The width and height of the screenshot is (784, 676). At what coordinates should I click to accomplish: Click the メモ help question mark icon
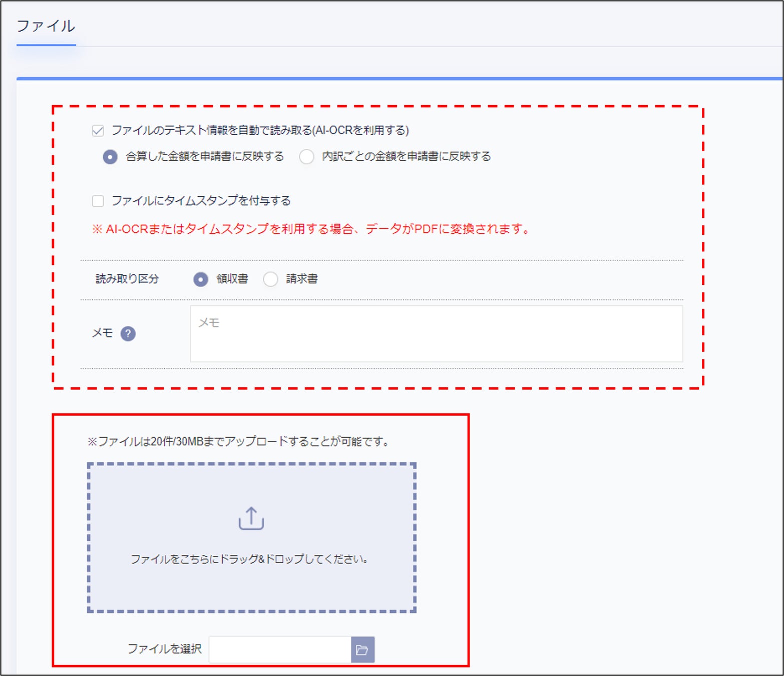pos(128,333)
